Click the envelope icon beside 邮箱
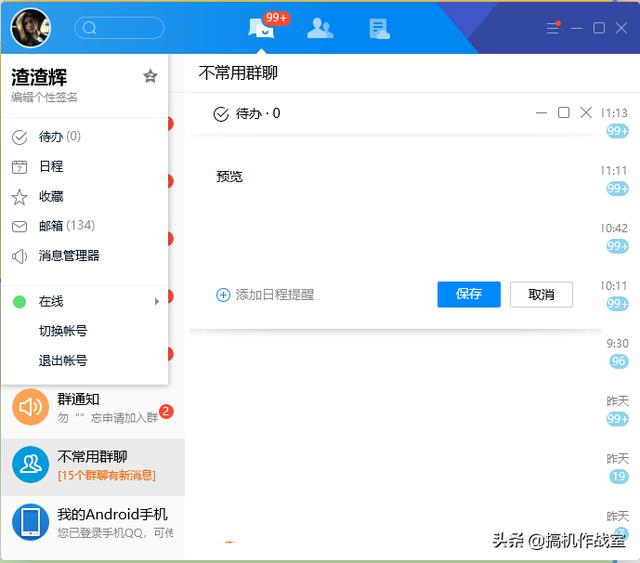This screenshot has height=563, width=640. click(x=19, y=226)
